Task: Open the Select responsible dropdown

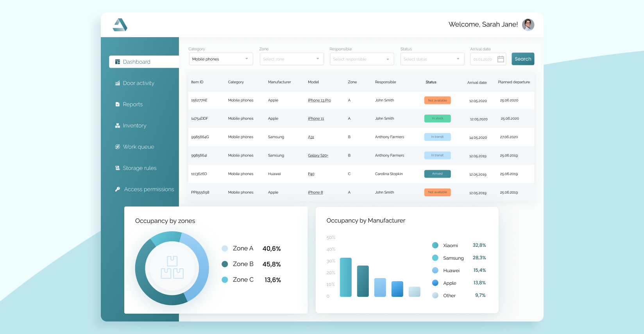Action: coord(361,59)
